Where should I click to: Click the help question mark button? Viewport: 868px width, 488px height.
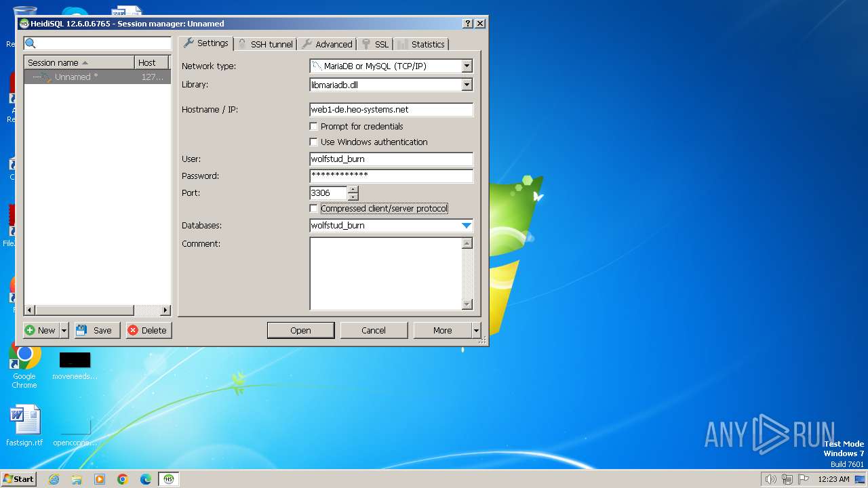(x=468, y=23)
